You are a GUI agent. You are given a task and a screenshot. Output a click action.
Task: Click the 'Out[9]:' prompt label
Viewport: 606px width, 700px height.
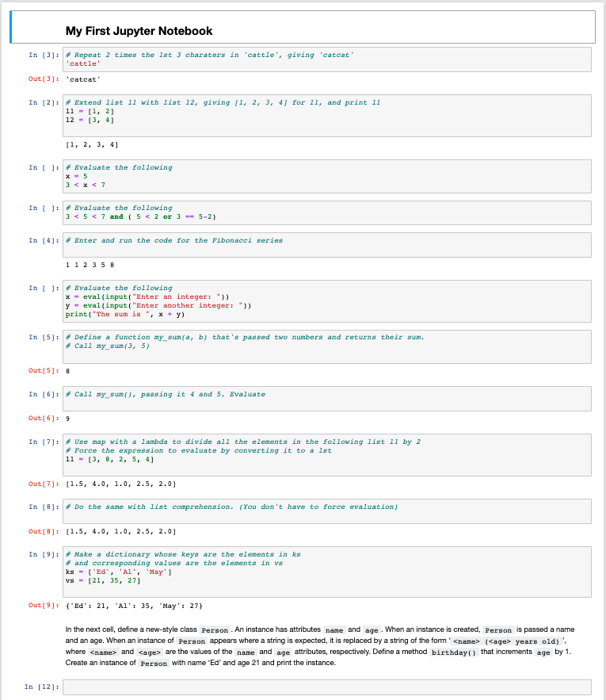tap(44, 605)
